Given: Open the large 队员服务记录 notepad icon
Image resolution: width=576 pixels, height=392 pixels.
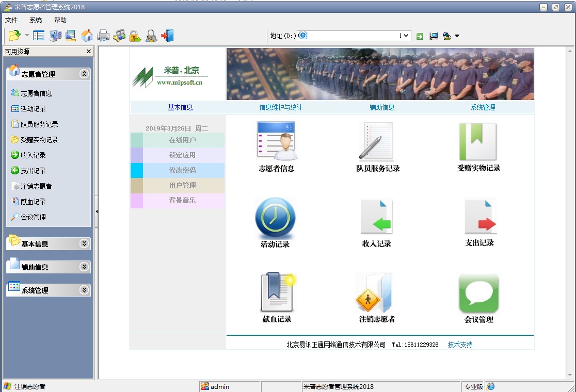Looking at the screenshot, I should [x=376, y=141].
